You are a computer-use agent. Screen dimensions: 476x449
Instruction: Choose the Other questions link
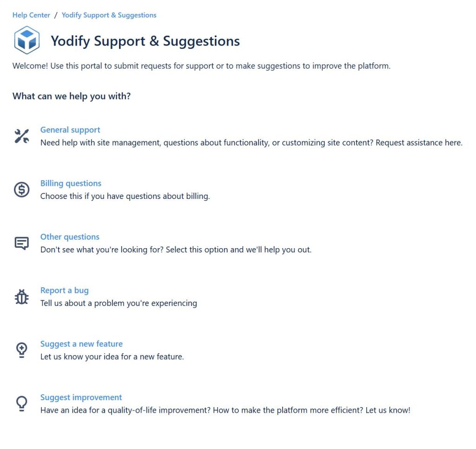[x=70, y=237]
